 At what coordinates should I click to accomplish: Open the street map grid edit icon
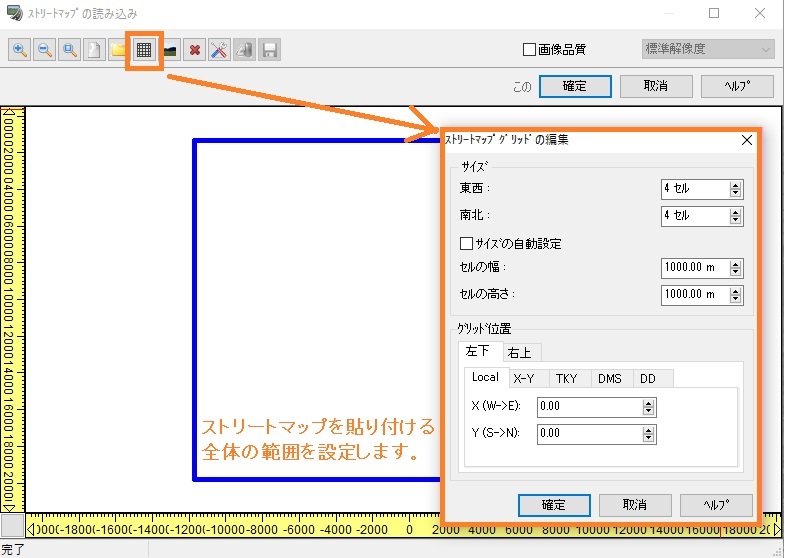point(144,49)
